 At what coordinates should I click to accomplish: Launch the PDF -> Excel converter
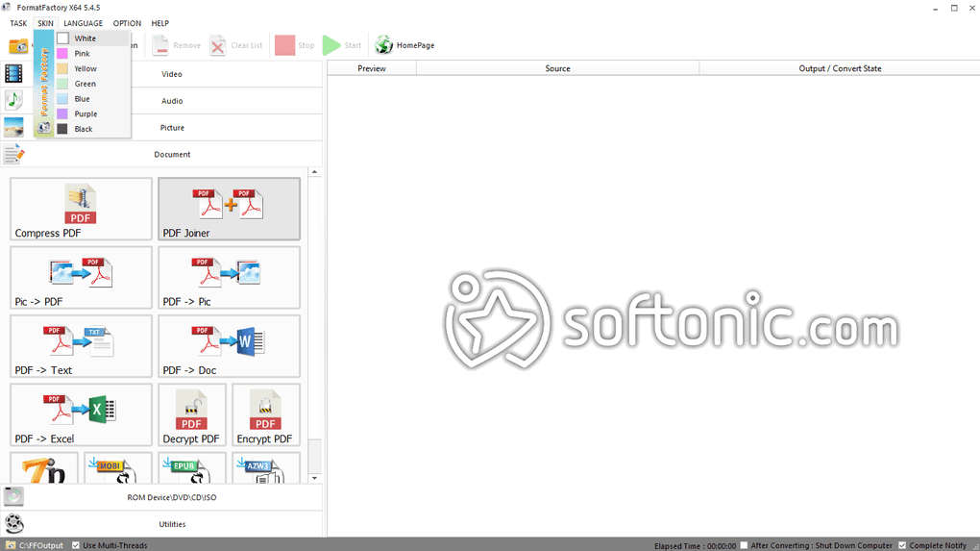pos(81,415)
